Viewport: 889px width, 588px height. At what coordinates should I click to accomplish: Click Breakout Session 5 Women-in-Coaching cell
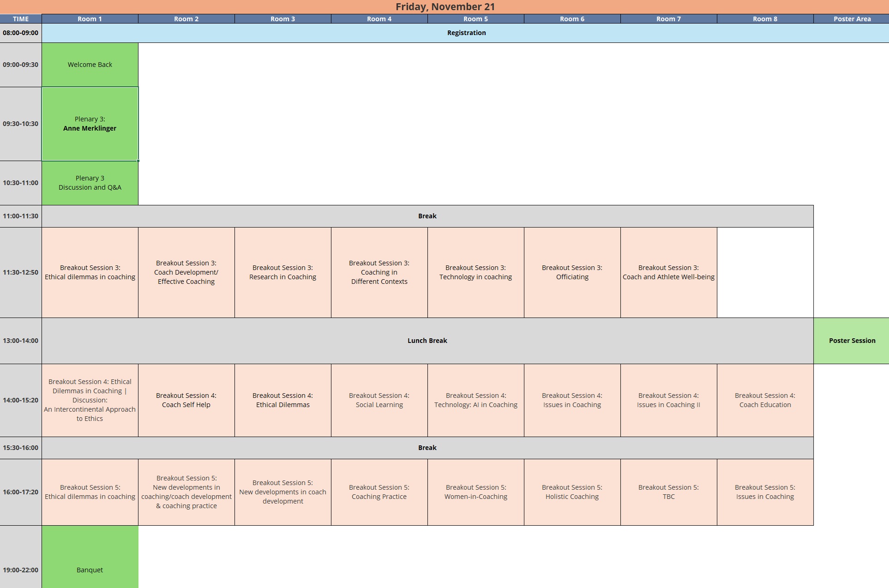tap(475, 492)
